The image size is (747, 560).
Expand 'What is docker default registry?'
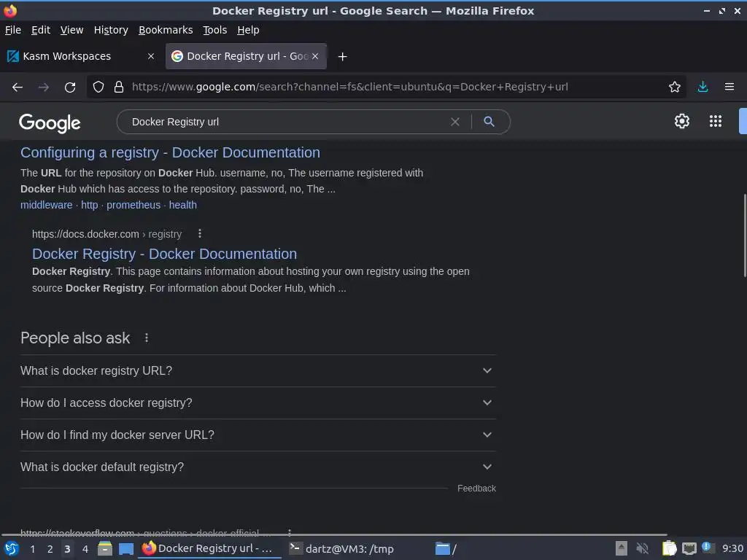258,467
